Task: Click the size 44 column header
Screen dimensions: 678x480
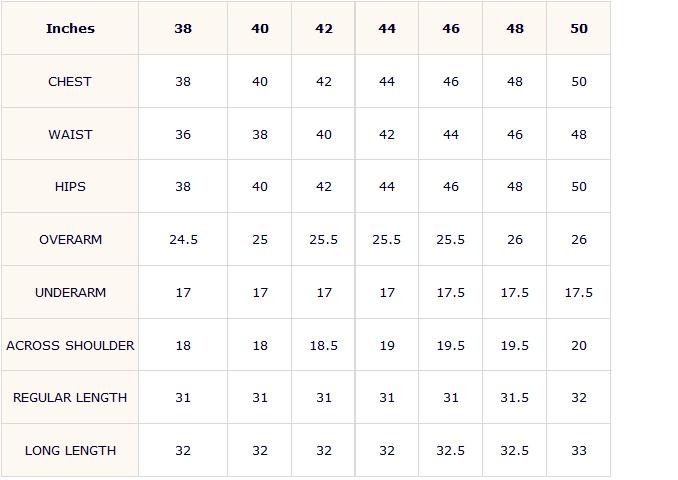Action: coord(387,29)
